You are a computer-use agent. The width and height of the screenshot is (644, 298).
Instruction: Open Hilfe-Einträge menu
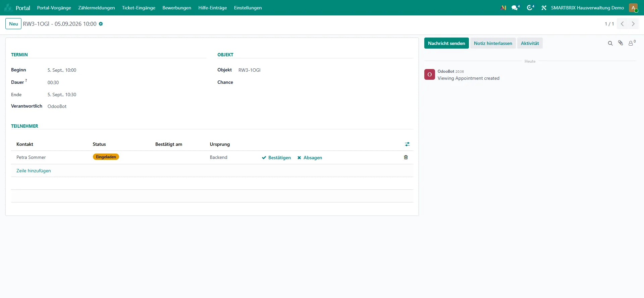click(213, 8)
